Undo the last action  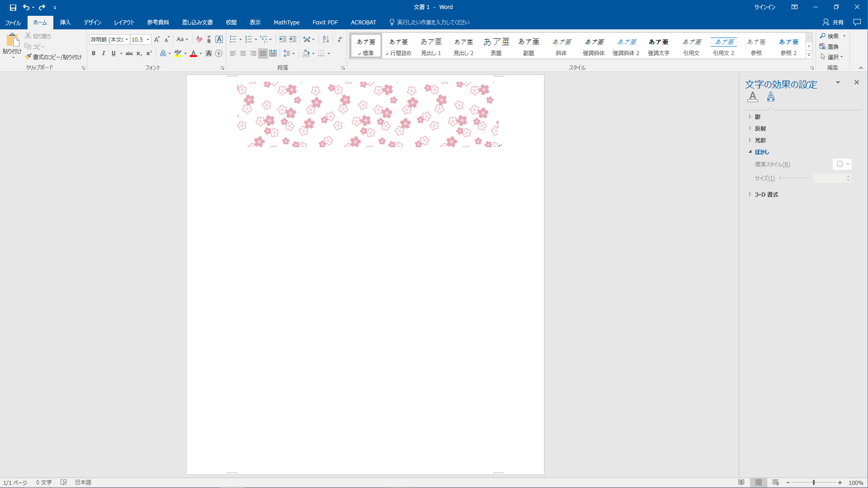[26, 7]
